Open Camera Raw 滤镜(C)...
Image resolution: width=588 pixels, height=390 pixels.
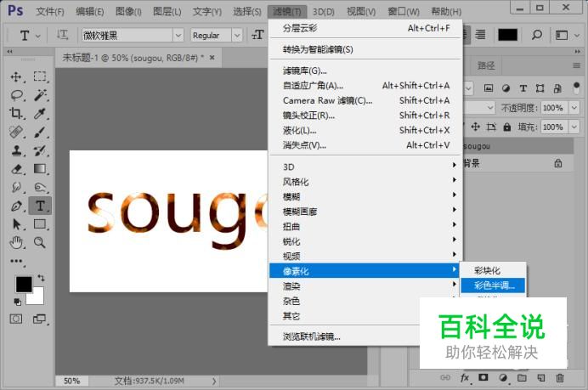[x=365, y=100]
